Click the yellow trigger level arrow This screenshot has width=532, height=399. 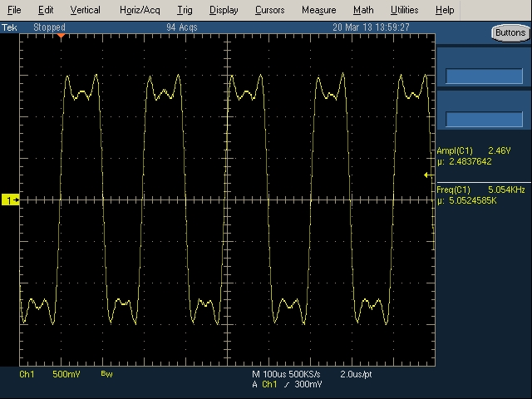[x=429, y=175]
